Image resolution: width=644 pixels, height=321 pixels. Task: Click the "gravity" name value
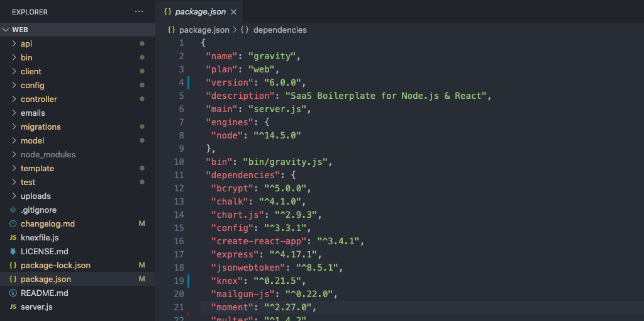tap(272, 56)
